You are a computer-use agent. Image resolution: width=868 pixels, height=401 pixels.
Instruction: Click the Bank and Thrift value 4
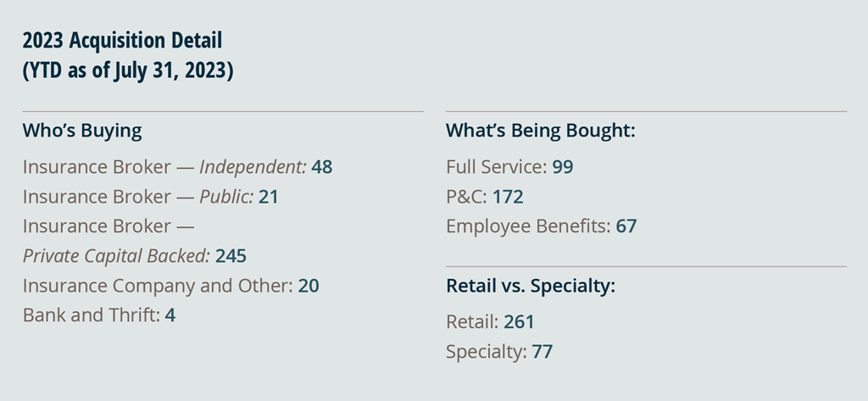(x=170, y=315)
